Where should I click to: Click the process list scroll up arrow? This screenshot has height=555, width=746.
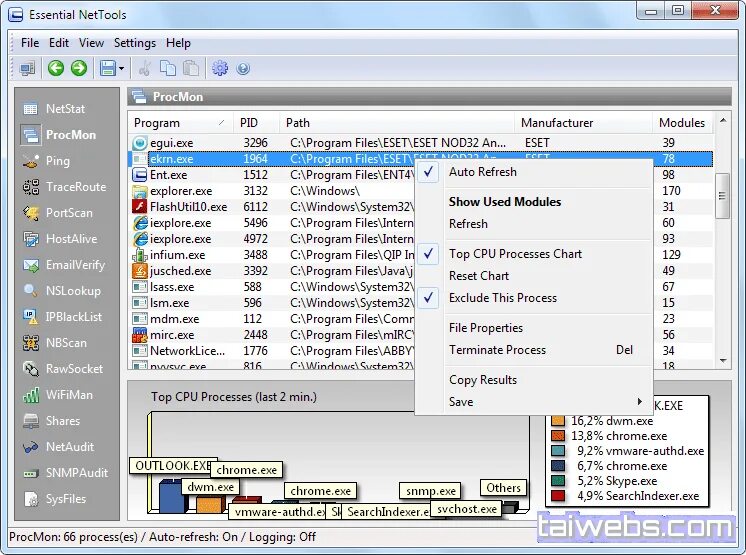[x=723, y=121]
